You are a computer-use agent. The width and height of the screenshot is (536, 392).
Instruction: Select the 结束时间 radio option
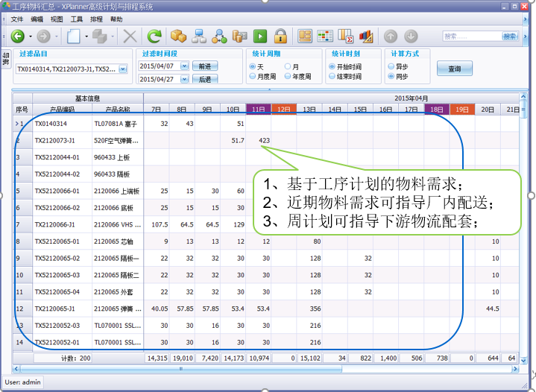coord(332,77)
